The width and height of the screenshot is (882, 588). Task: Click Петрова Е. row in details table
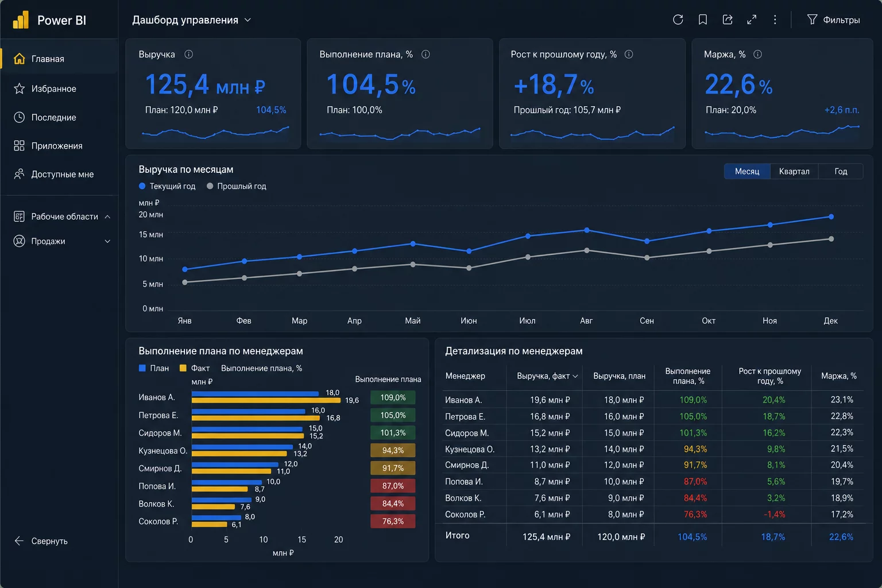[653, 416]
